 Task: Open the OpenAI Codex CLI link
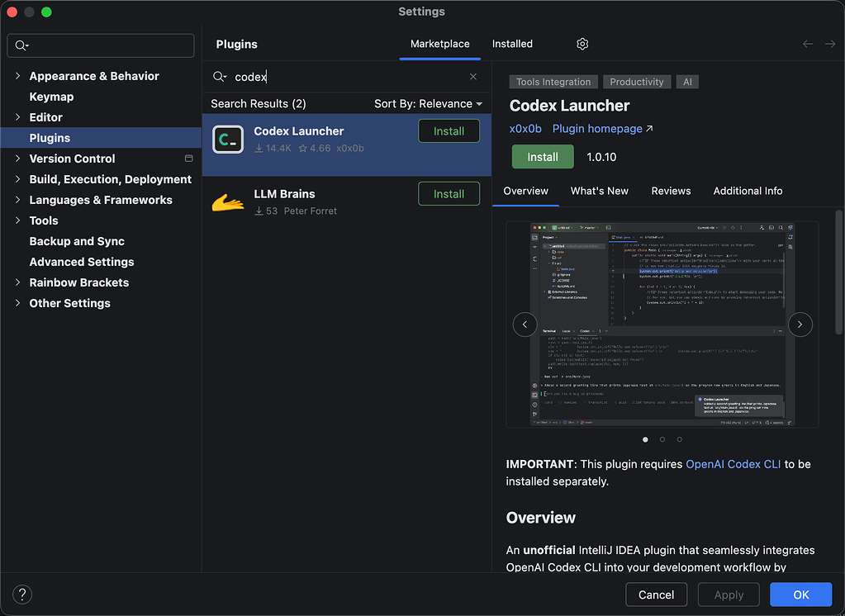pos(733,464)
